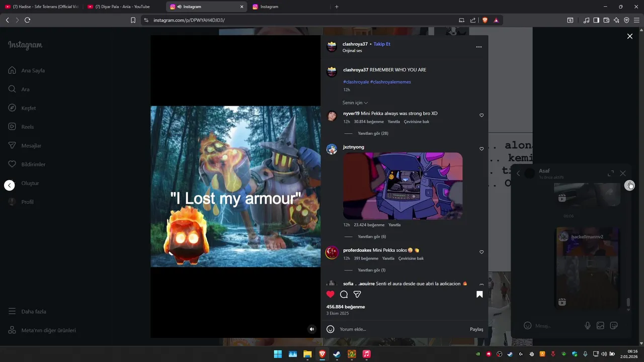Click the address bar URL
The height and width of the screenshot is (362, 644).
coord(189,20)
